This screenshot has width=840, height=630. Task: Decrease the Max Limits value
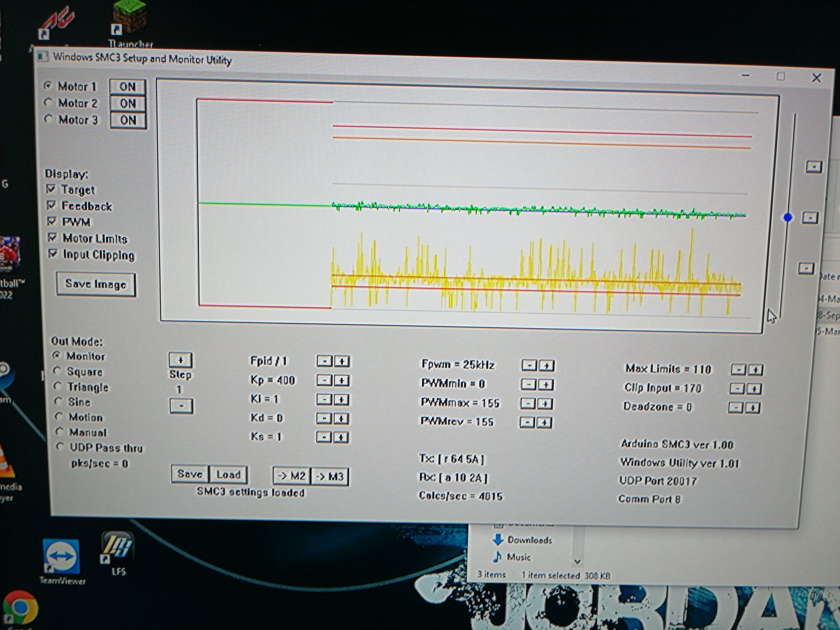[x=738, y=370]
